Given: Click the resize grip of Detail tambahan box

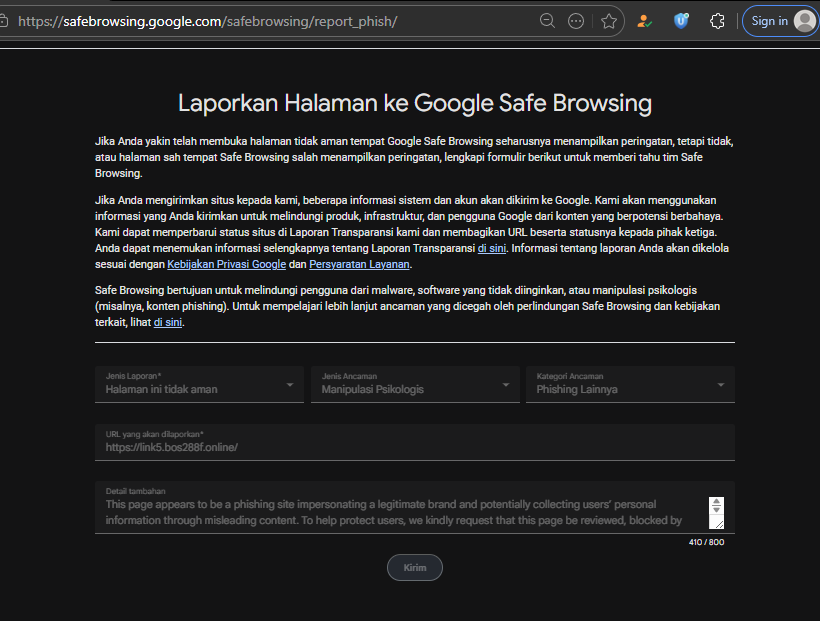Looking at the screenshot, I should pos(719,524).
